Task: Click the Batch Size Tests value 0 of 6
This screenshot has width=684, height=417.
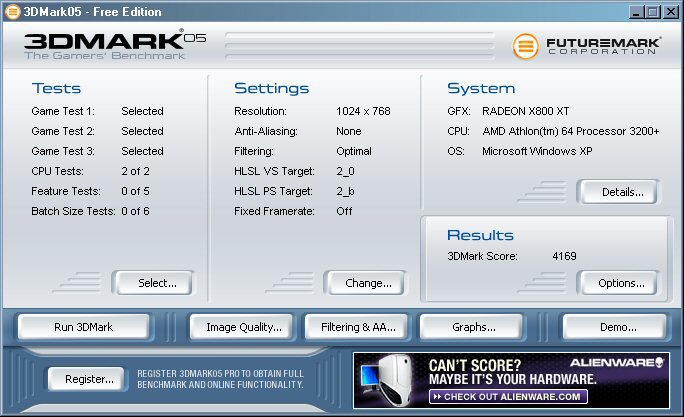Action: [x=135, y=211]
